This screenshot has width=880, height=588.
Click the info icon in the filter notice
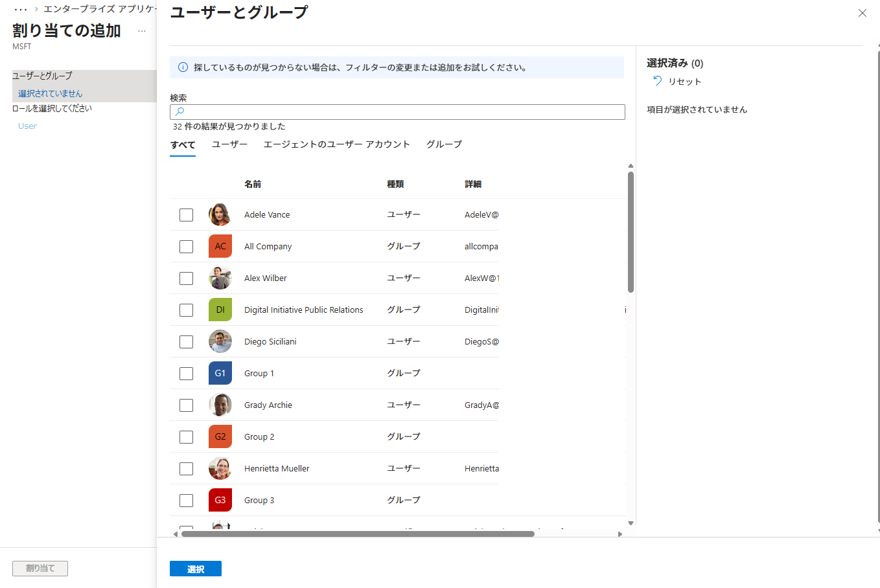[183, 67]
